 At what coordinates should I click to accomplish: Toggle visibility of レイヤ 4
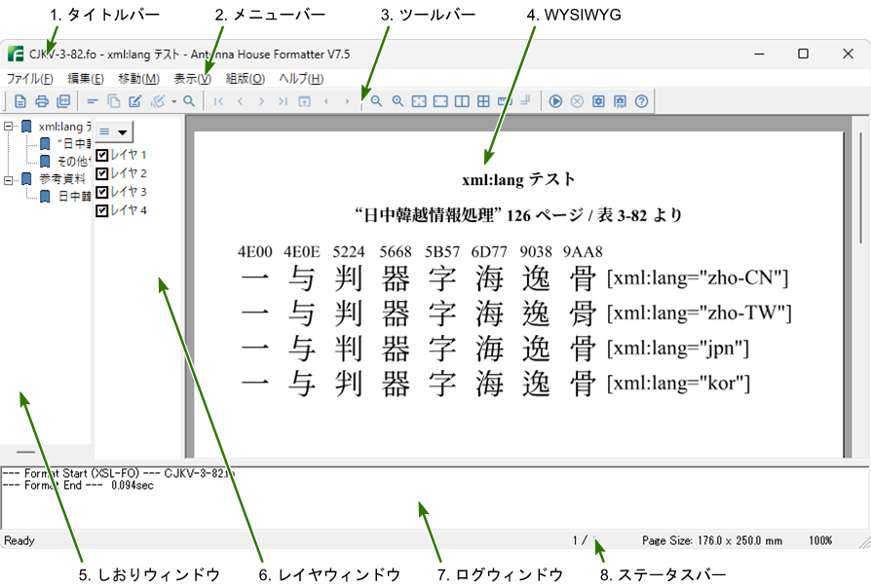tap(102, 210)
